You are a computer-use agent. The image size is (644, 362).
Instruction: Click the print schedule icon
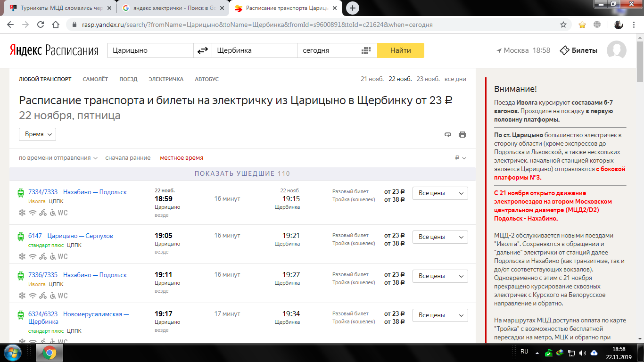(x=462, y=134)
